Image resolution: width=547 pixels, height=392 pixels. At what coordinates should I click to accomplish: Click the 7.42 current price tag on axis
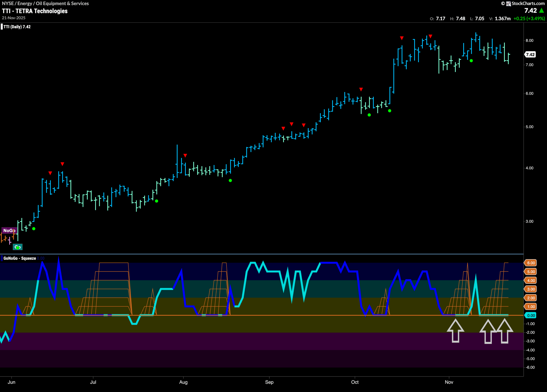(530, 54)
